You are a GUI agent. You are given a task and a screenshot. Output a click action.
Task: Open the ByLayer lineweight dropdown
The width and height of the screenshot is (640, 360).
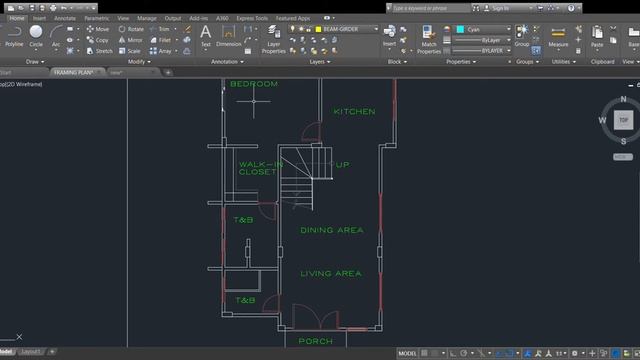coord(509,40)
